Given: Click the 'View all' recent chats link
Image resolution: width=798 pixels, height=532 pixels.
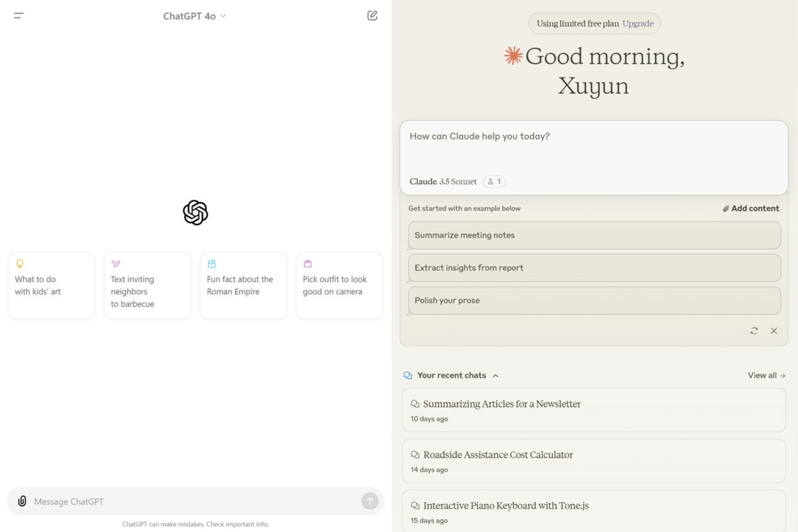Looking at the screenshot, I should (x=767, y=376).
